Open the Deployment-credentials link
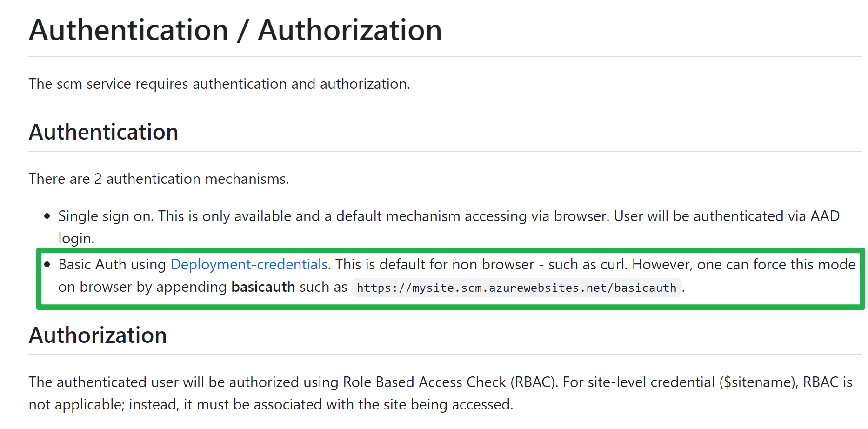 tap(249, 265)
